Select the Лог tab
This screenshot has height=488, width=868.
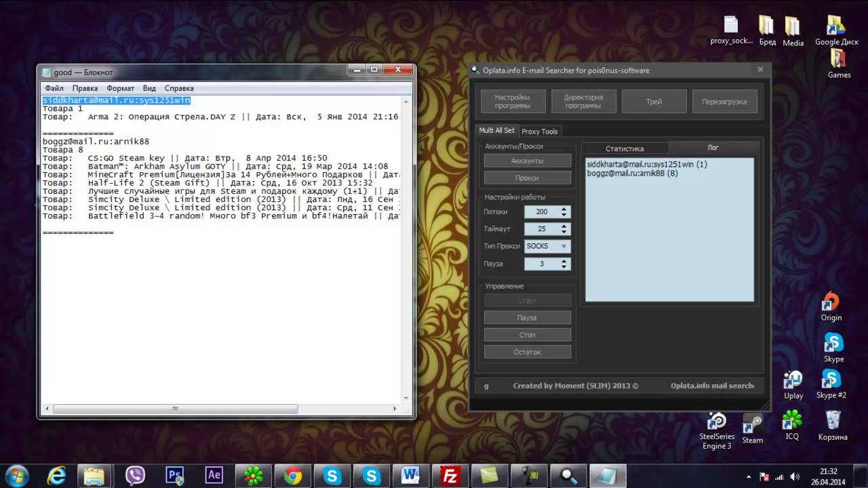tap(713, 147)
